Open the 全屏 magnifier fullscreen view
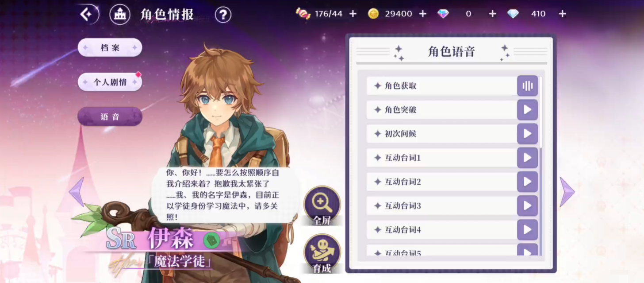Image resolution: width=644 pixels, height=283 pixels. coord(322,205)
